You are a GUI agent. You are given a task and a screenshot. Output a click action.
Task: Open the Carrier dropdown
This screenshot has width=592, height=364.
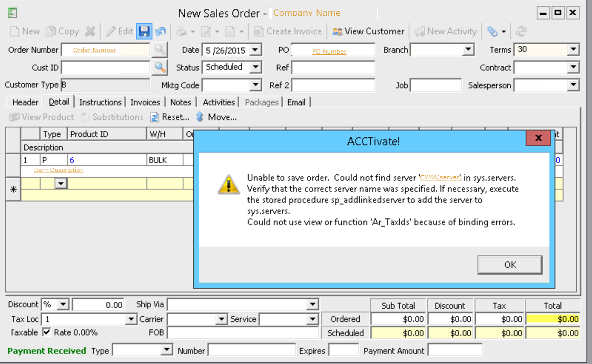pyautogui.click(x=221, y=319)
